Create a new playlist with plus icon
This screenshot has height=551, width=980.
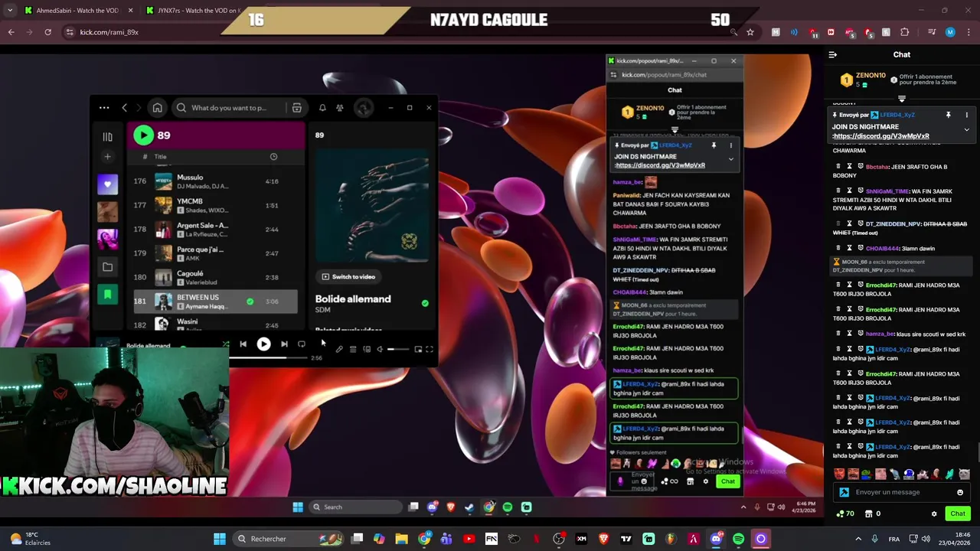click(107, 157)
